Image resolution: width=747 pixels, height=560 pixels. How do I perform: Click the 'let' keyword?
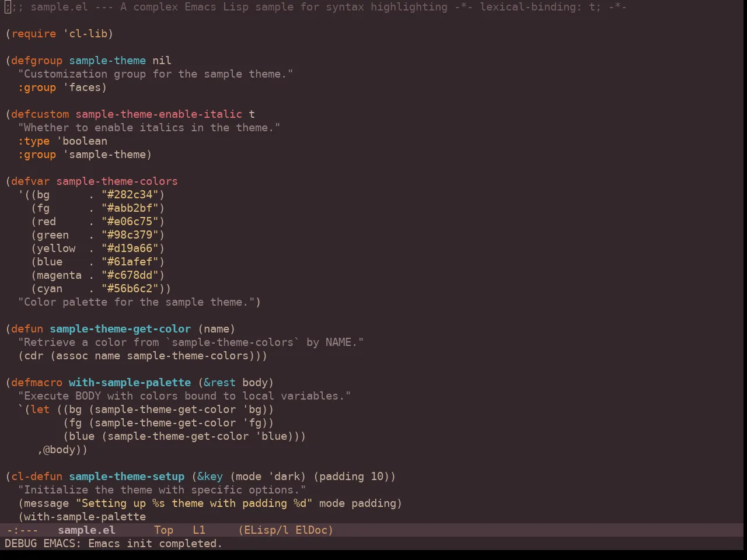coord(40,409)
